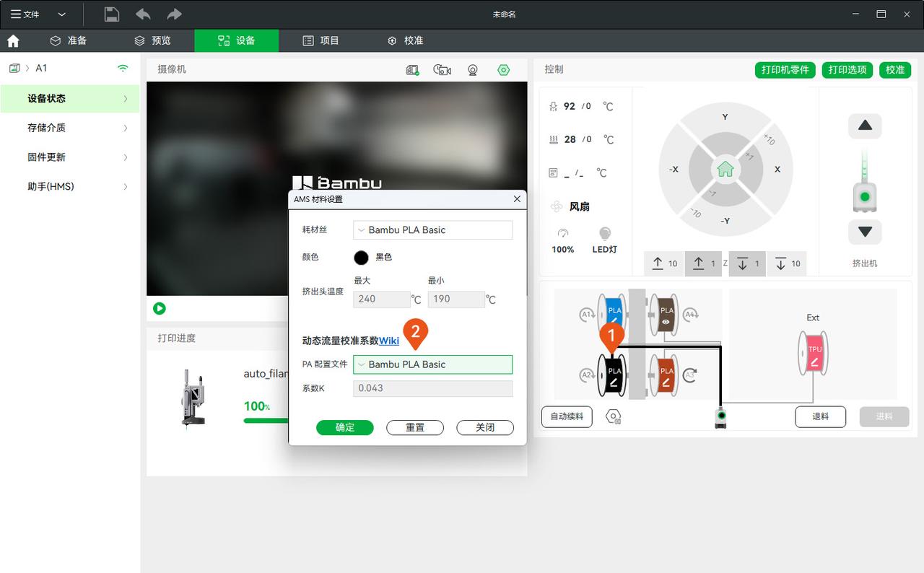Switch to the 设备 tab
This screenshot has height=573, width=924.
[236, 40]
